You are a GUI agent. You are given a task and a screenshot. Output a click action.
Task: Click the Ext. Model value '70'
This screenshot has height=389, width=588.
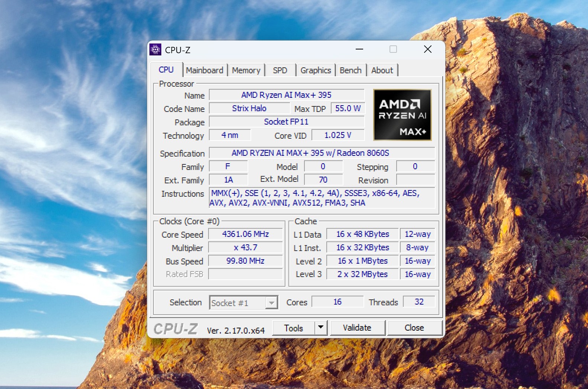323,180
